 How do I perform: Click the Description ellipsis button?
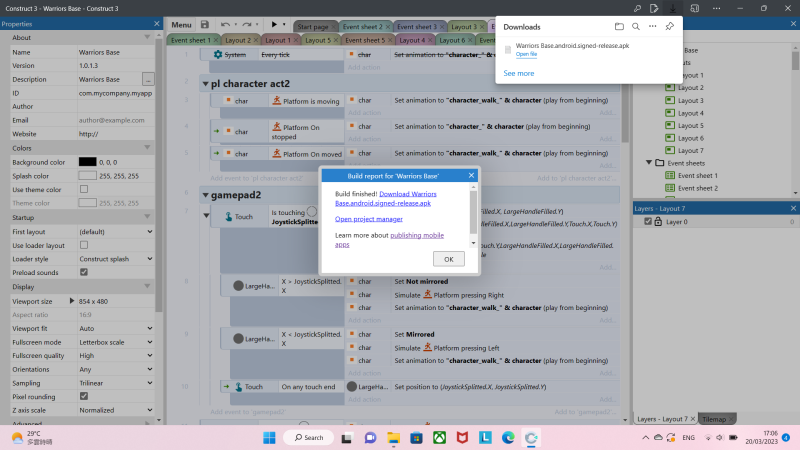[147, 79]
